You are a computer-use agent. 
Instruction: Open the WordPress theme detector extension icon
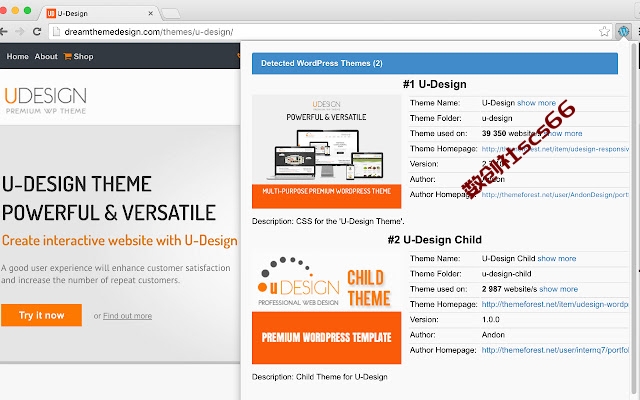pyautogui.click(x=623, y=31)
